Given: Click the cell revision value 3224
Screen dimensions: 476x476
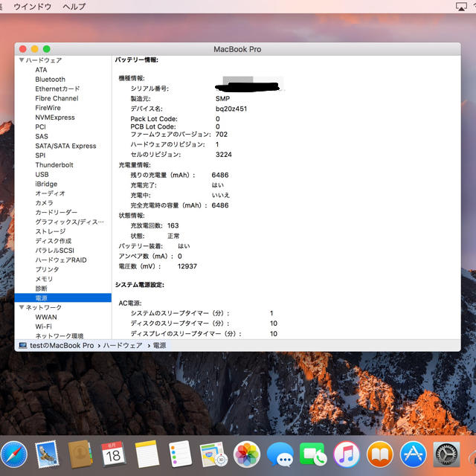Looking at the screenshot, I should (x=223, y=155).
